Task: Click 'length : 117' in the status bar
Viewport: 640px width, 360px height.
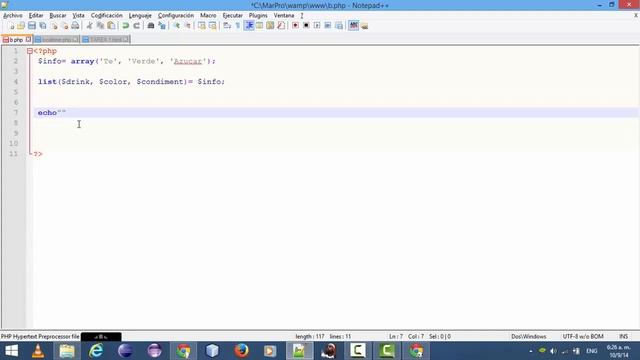Action: pyautogui.click(x=310, y=336)
